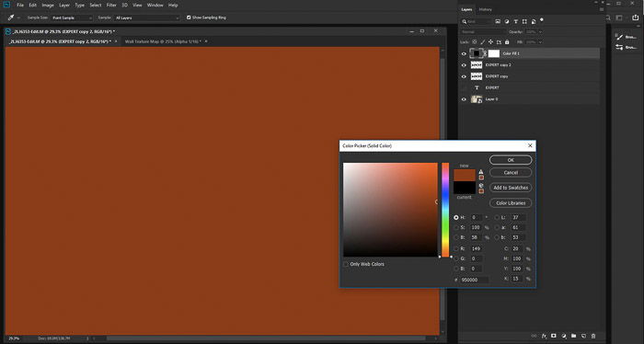
Task: Open the Sample Size dropdown
Action: pyautogui.click(x=72, y=17)
